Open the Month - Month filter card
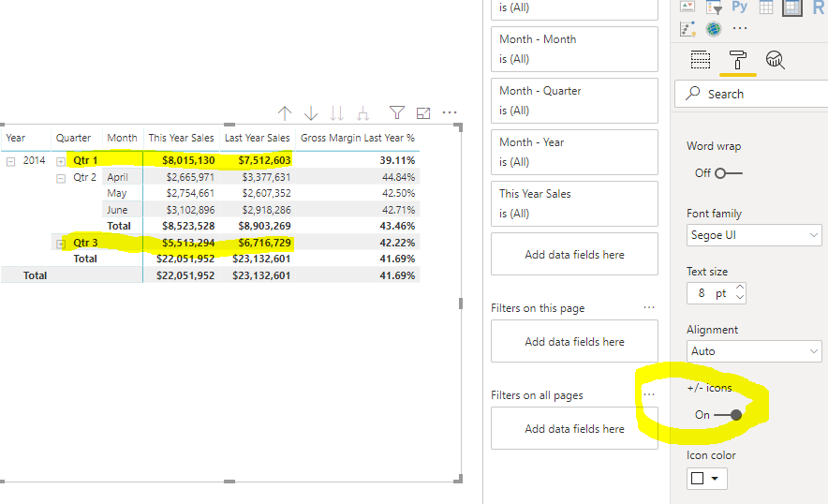 (574, 49)
